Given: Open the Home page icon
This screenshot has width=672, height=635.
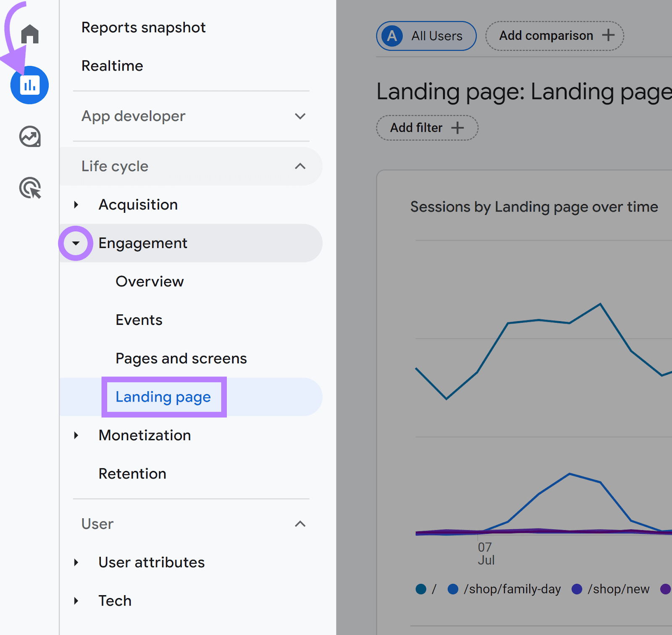Looking at the screenshot, I should tap(29, 34).
